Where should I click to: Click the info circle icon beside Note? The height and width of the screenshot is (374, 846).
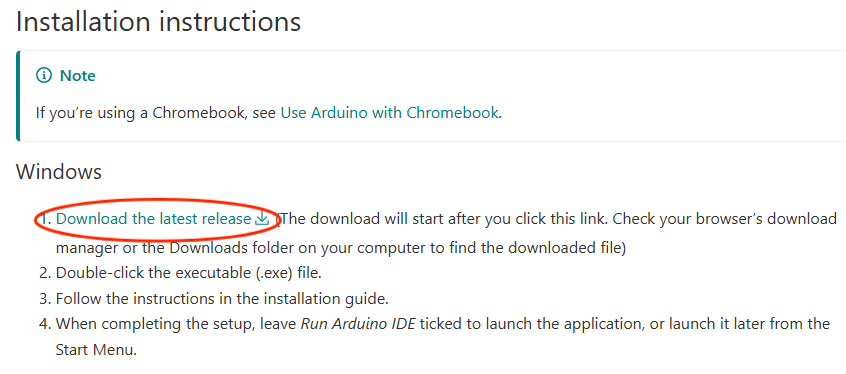[44, 76]
